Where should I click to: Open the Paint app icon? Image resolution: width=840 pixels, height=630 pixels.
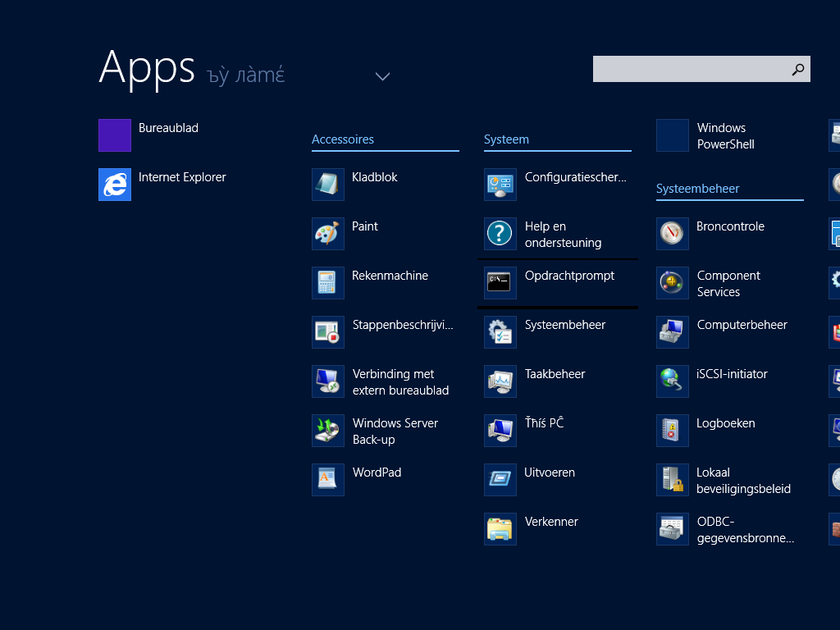coord(328,234)
